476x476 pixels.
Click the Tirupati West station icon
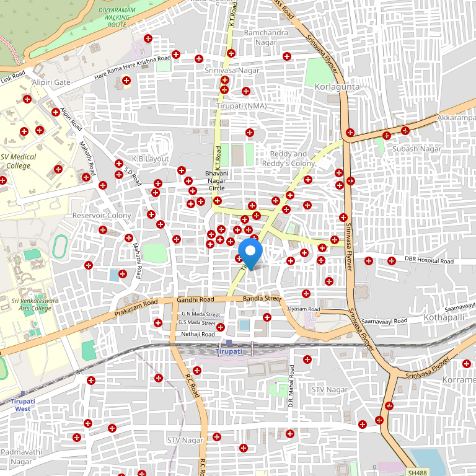click(23, 394)
